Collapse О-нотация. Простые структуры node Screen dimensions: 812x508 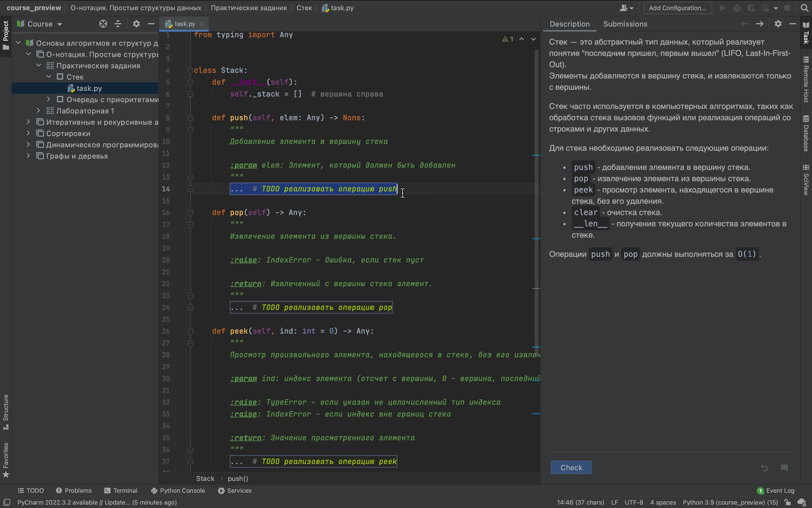coord(28,54)
